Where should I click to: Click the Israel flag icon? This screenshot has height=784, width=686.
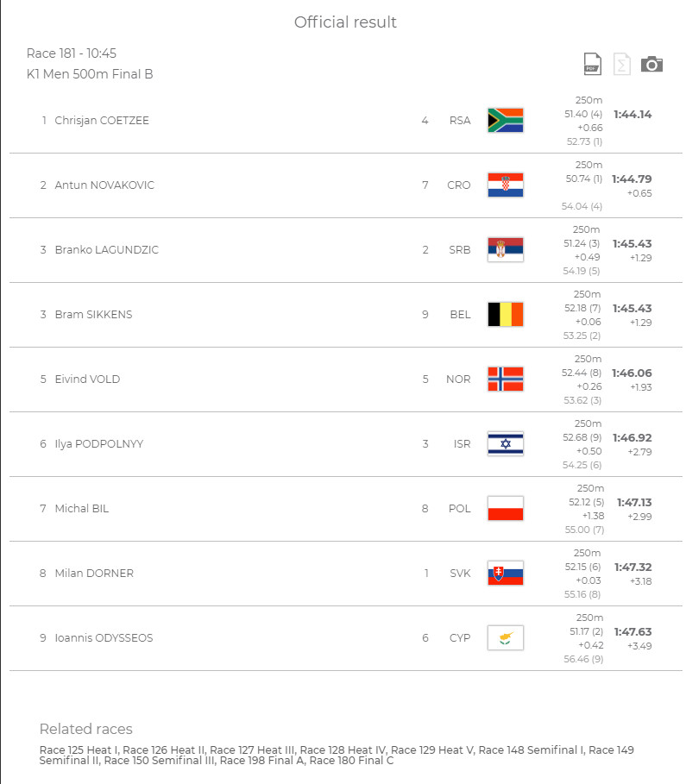[506, 443]
